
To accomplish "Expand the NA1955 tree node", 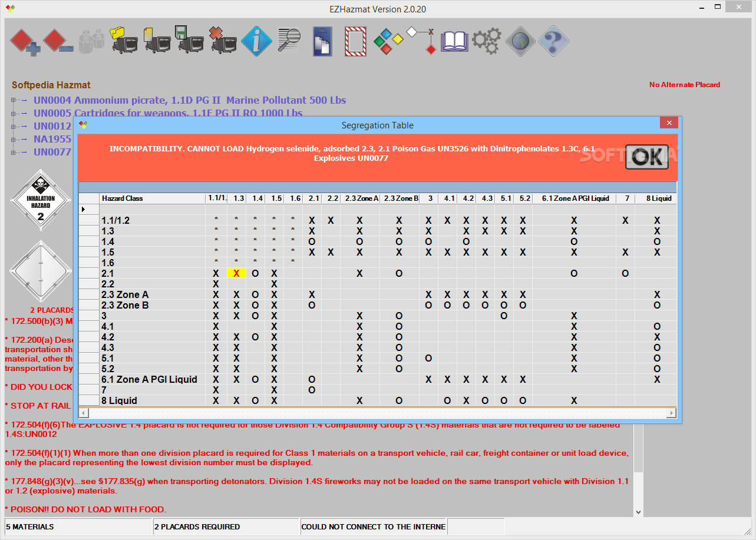I will (14, 139).
